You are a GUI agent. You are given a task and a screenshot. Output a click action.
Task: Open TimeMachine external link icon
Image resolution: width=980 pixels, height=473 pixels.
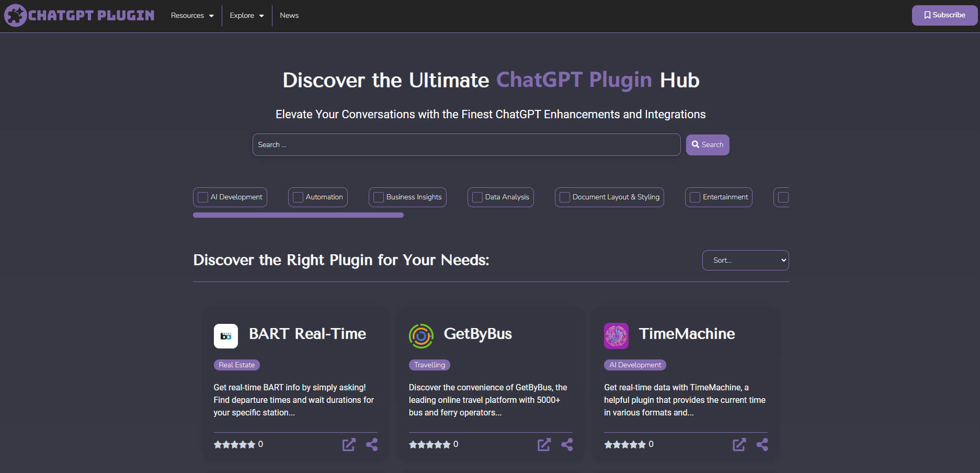739,445
